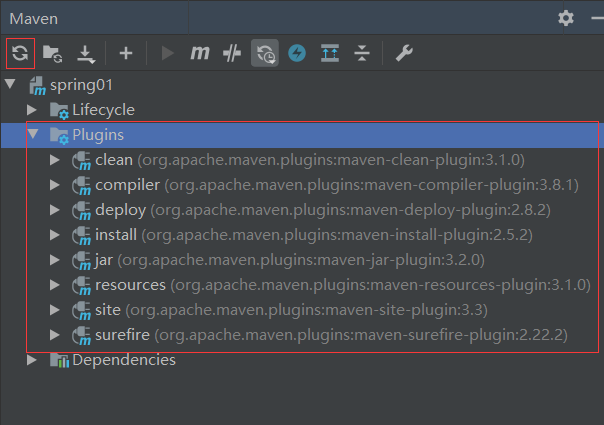This screenshot has width=604, height=425.
Task: Download sources and documentation icon
Action: pos(86,54)
